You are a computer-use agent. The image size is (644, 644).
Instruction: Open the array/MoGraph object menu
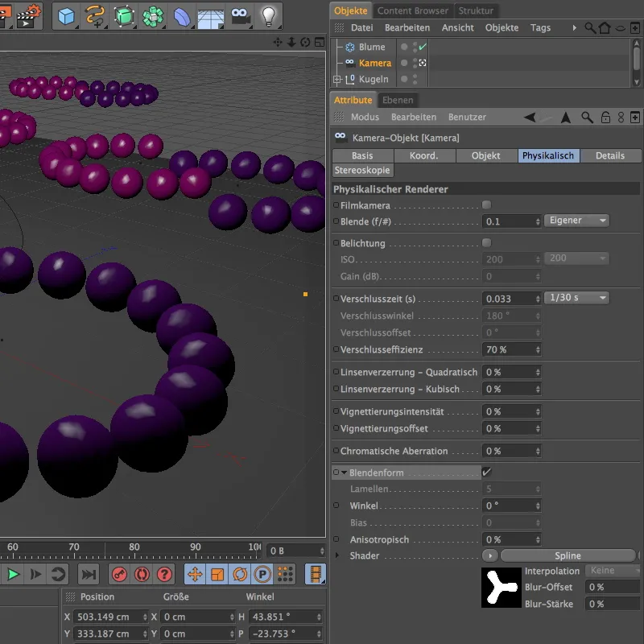click(153, 16)
